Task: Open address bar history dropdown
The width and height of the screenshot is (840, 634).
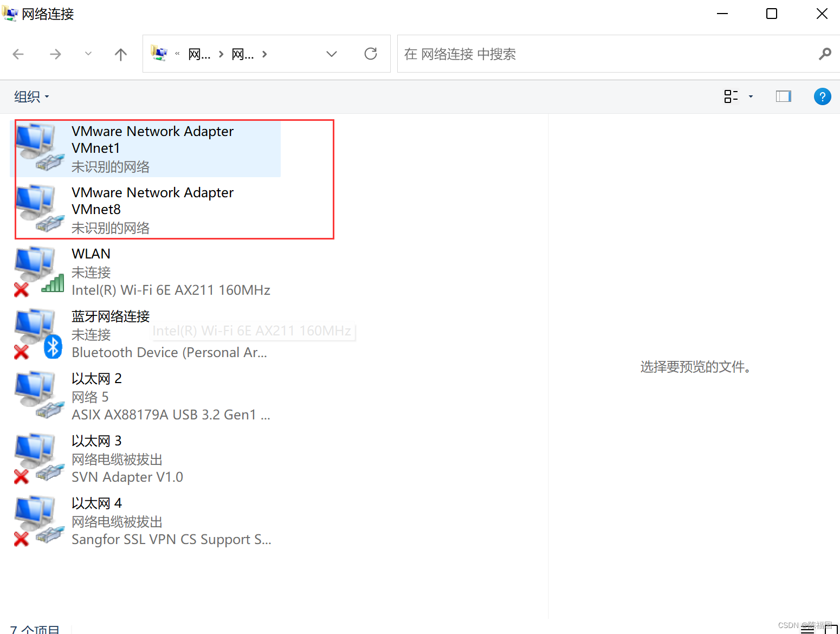Action: coord(332,54)
